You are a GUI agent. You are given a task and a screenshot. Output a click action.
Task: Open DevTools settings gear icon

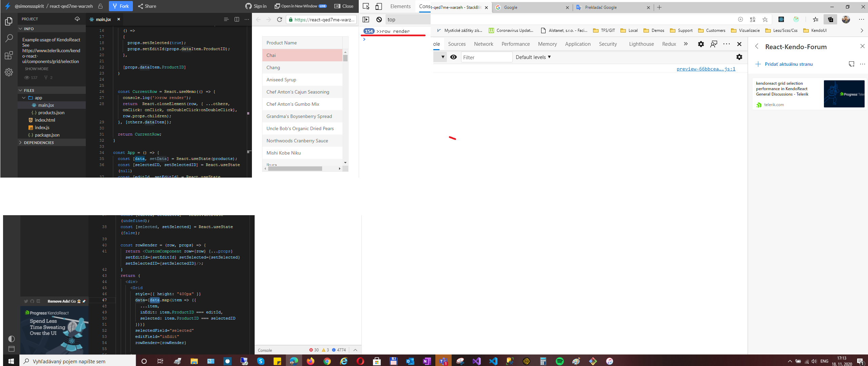coord(701,44)
